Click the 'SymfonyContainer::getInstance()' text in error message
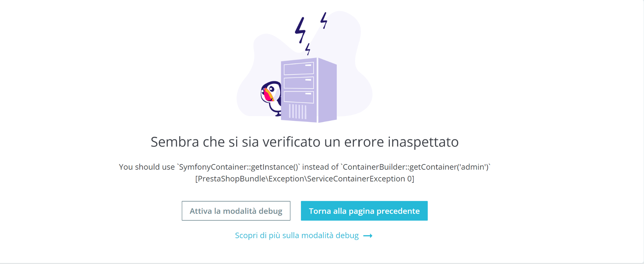 pyautogui.click(x=239, y=167)
